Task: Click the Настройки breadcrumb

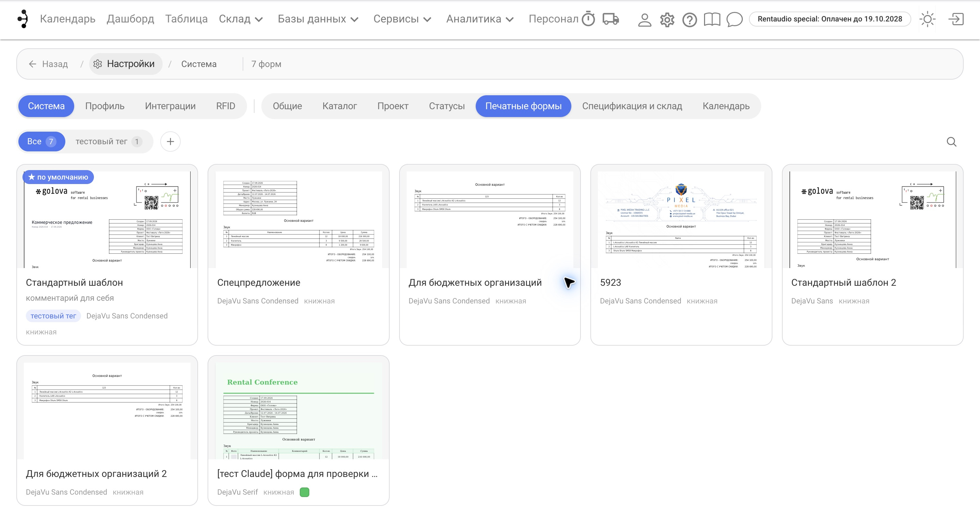Action: (x=126, y=64)
